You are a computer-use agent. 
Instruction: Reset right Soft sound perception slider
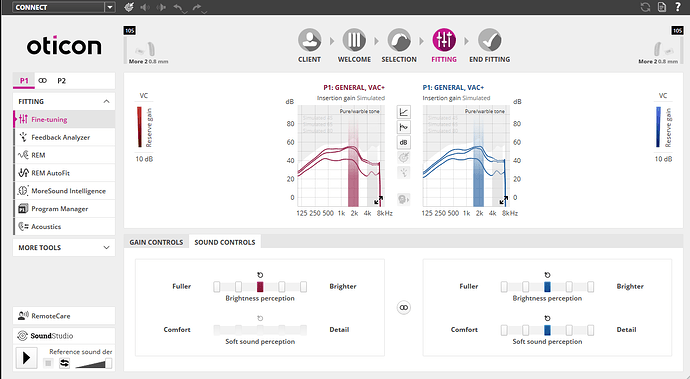coord(547,318)
